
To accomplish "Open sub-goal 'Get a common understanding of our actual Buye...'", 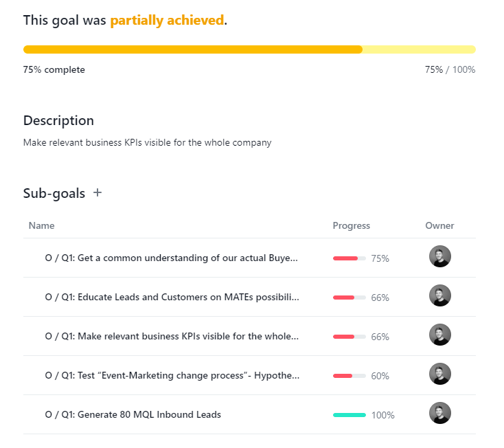I will [172, 258].
